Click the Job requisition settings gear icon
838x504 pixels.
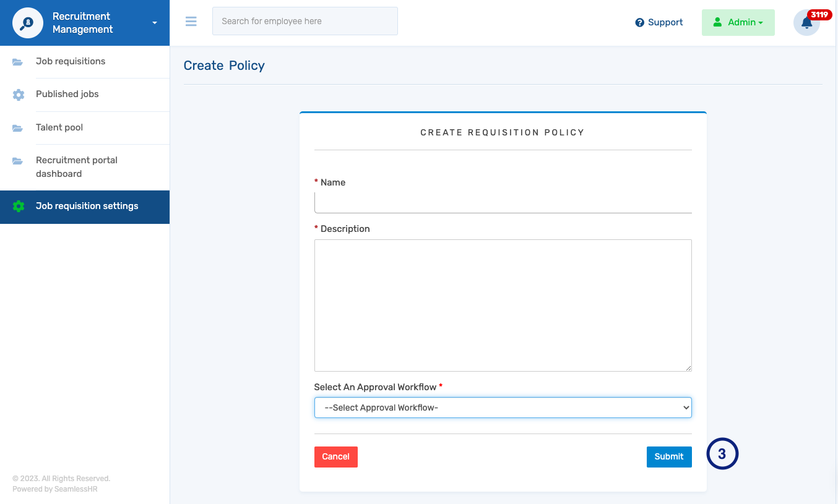pyautogui.click(x=18, y=206)
